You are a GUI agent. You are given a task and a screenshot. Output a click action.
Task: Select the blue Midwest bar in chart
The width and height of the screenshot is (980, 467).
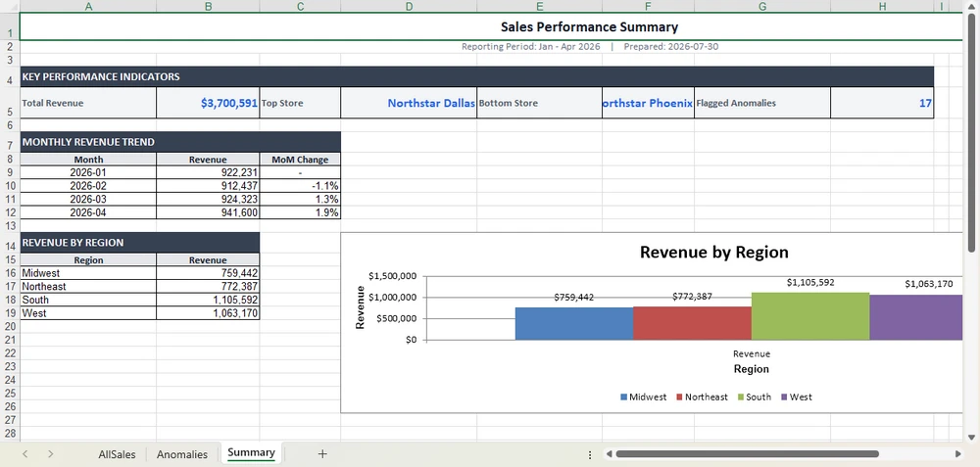[x=573, y=323]
